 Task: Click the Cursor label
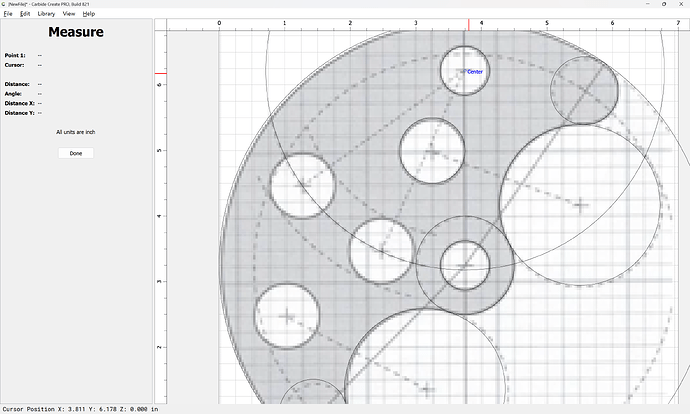(x=15, y=65)
